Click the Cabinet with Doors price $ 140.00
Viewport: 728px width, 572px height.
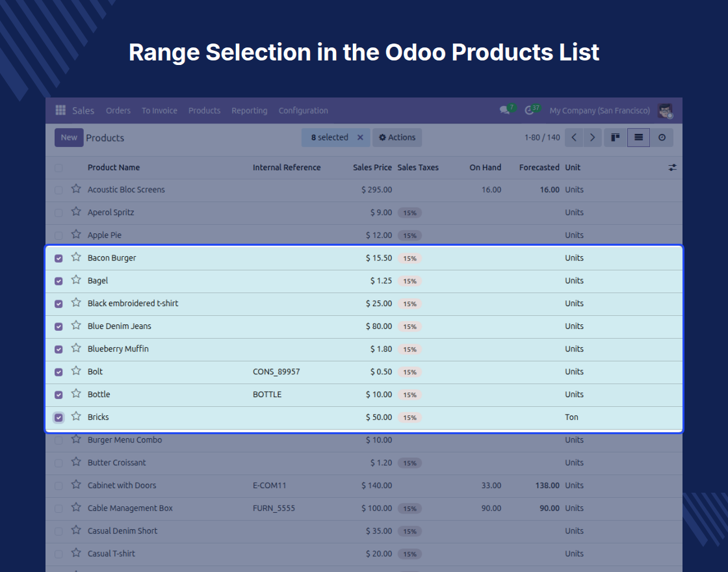tap(376, 485)
